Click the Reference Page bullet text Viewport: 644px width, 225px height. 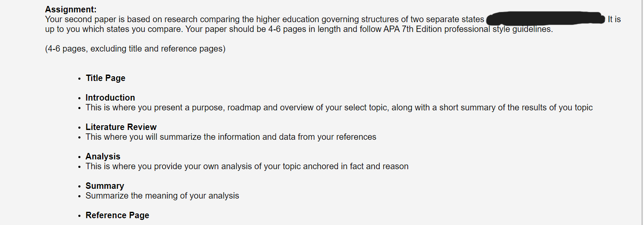117,215
